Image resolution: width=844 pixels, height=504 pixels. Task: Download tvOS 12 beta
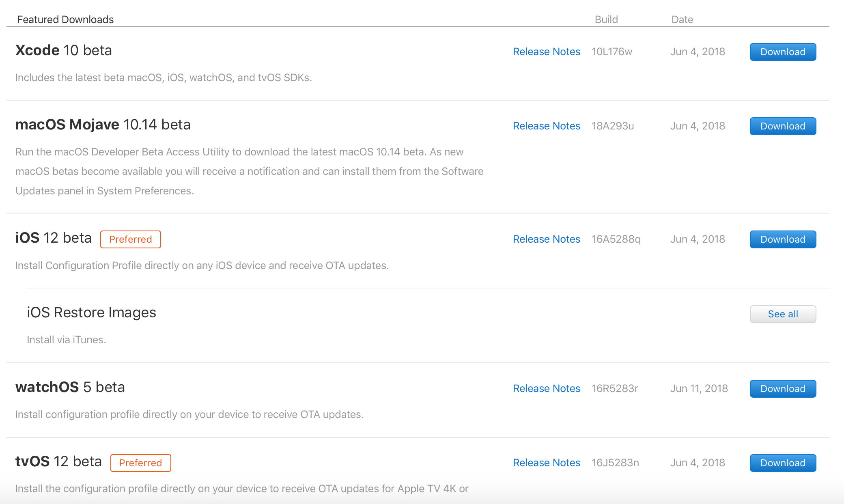point(782,463)
